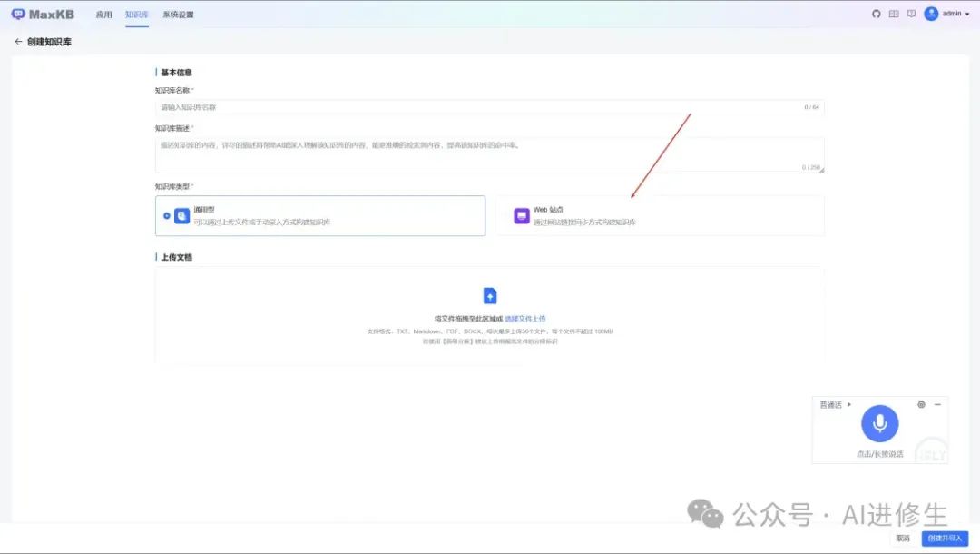Screen dimensions: 980x554
Task: Focus the 知识库描述 text area
Action: point(489,155)
